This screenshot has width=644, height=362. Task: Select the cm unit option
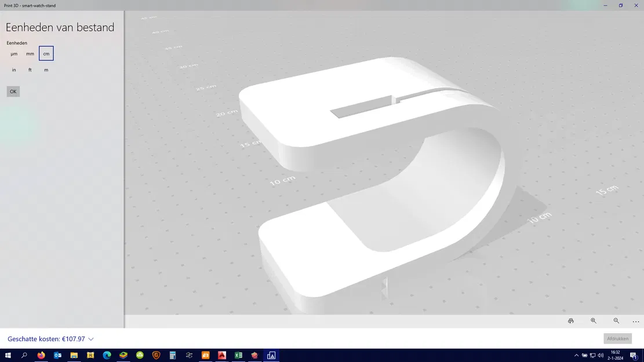tap(46, 54)
